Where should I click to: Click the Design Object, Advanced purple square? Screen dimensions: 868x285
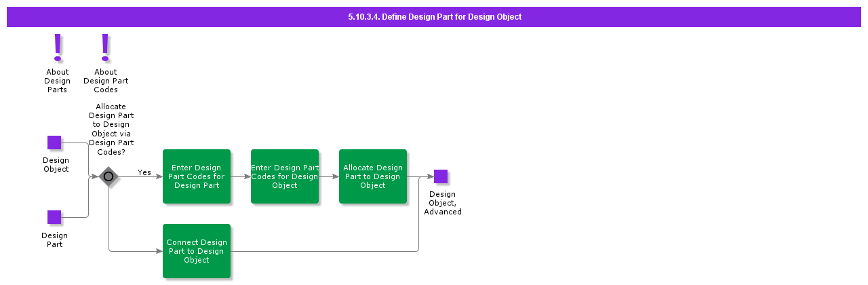[x=441, y=176]
